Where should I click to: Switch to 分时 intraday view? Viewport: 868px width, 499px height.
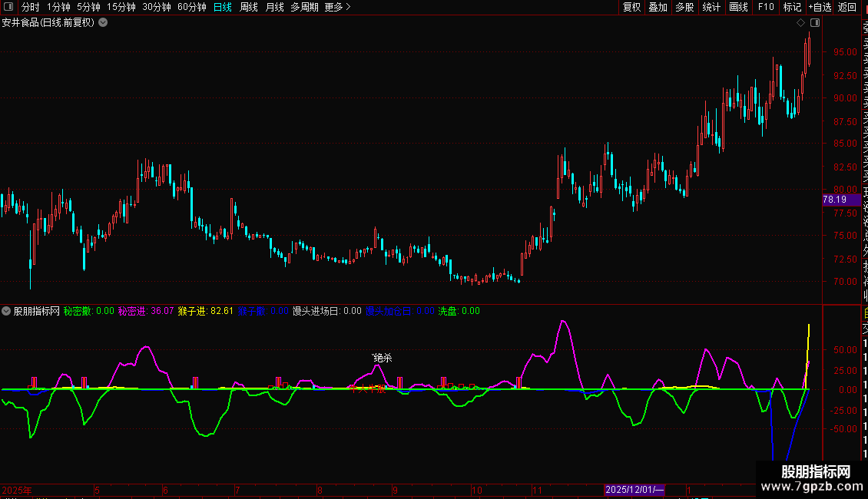coord(31,7)
